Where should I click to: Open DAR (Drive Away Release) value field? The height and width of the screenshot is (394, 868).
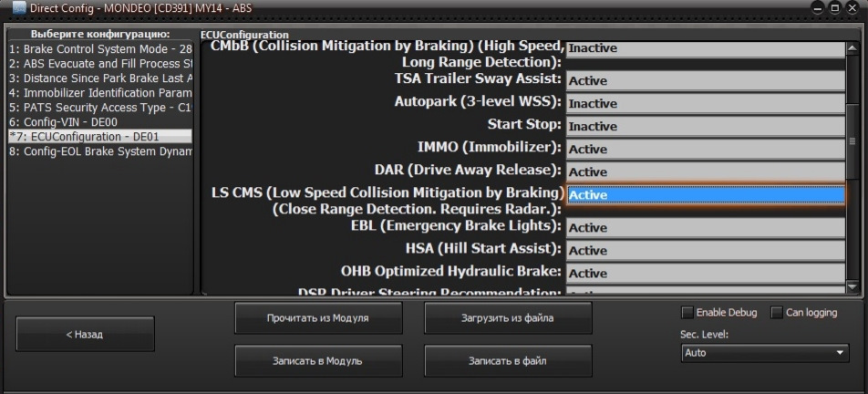tap(706, 171)
